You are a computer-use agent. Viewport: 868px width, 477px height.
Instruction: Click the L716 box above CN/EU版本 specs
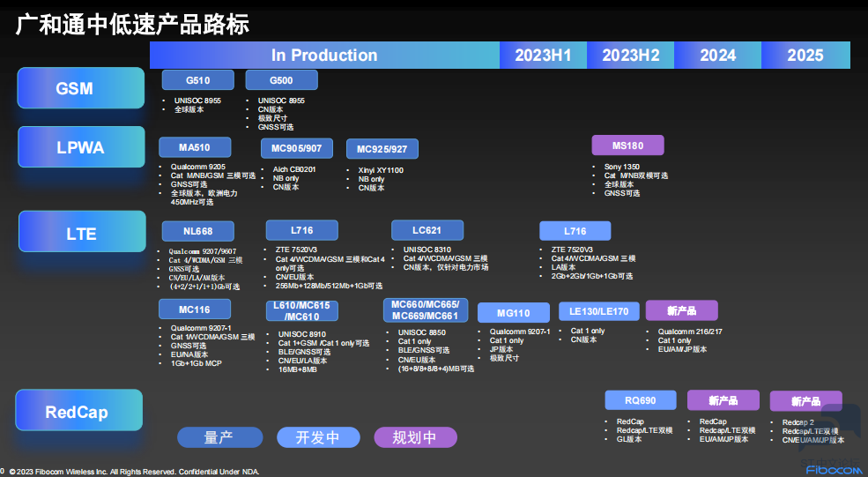[301, 230]
